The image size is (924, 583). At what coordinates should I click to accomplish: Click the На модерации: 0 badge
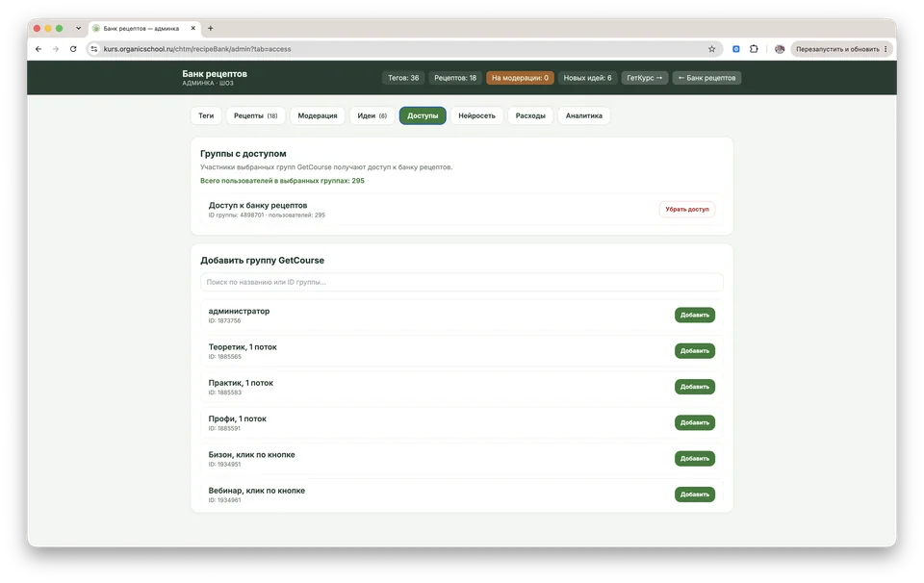520,78
